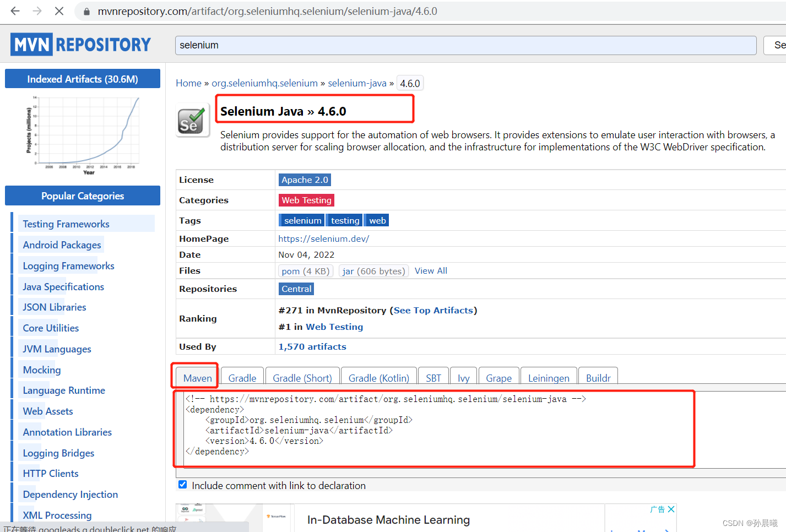Open the SBT tab
Viewport: 786px width, 532px height.
click(433, 378)
